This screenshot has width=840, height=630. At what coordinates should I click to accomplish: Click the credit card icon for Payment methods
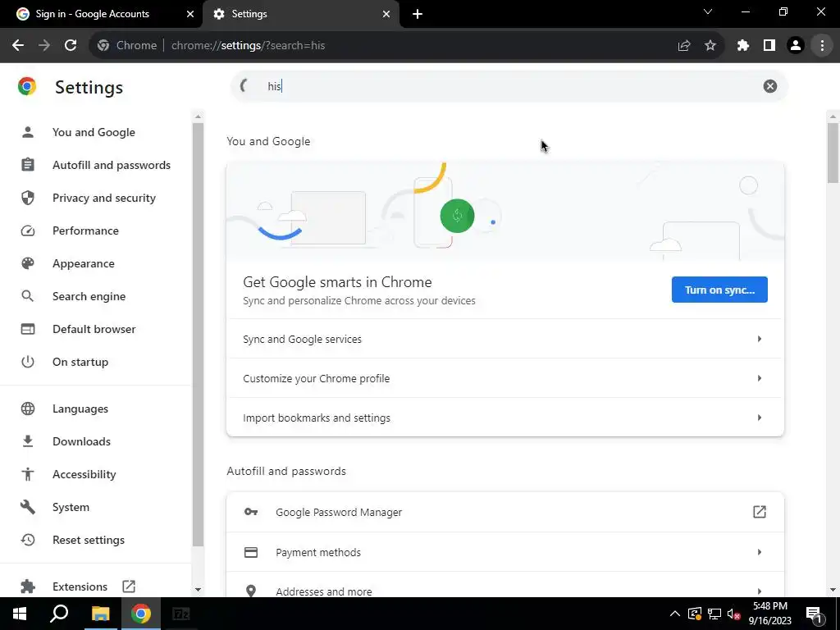(251, 552)
